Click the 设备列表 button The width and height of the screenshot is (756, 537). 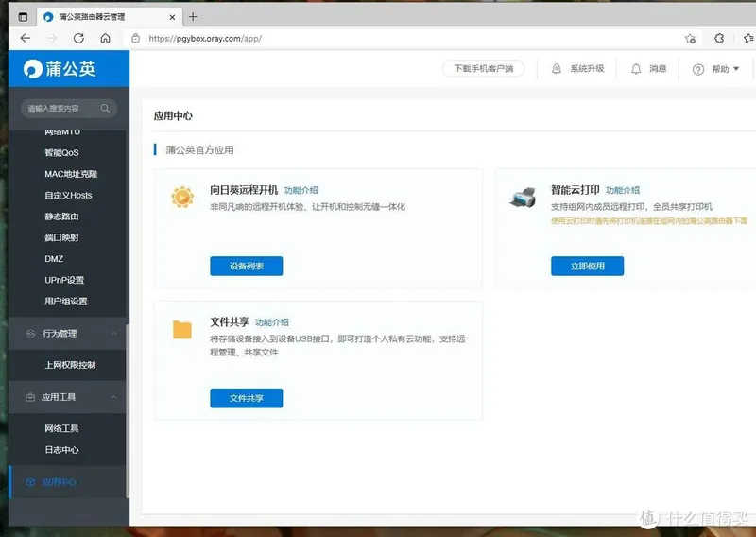(247, 266)
